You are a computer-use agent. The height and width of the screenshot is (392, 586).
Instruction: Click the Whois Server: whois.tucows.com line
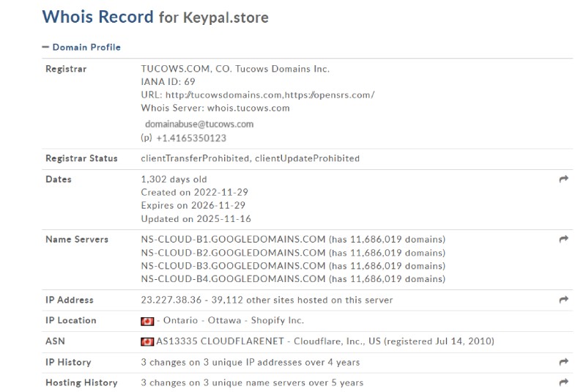(x=215, y=108)
